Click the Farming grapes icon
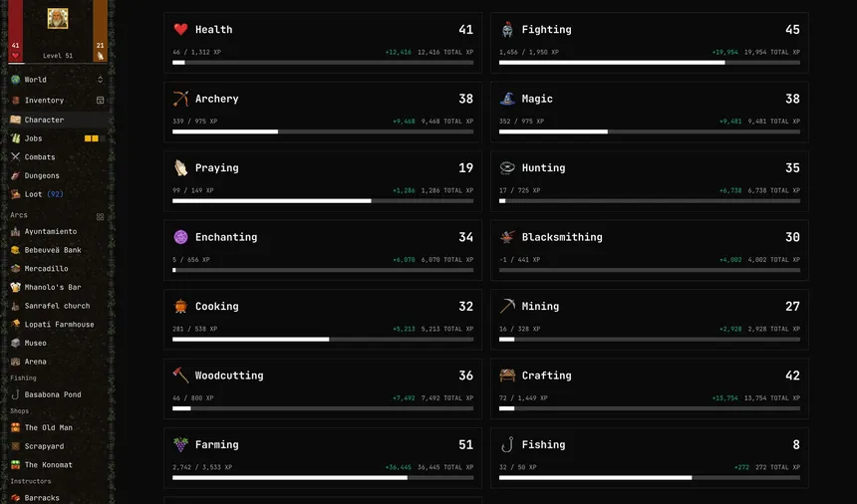This screenshot has height=504, width=857. click(x=180, y=444)
